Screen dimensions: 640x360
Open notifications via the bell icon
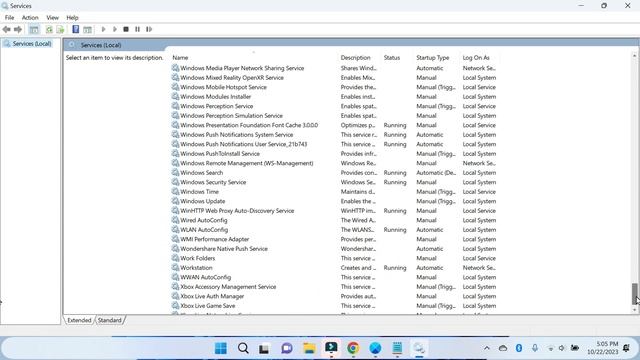click(x=626, y=348)
